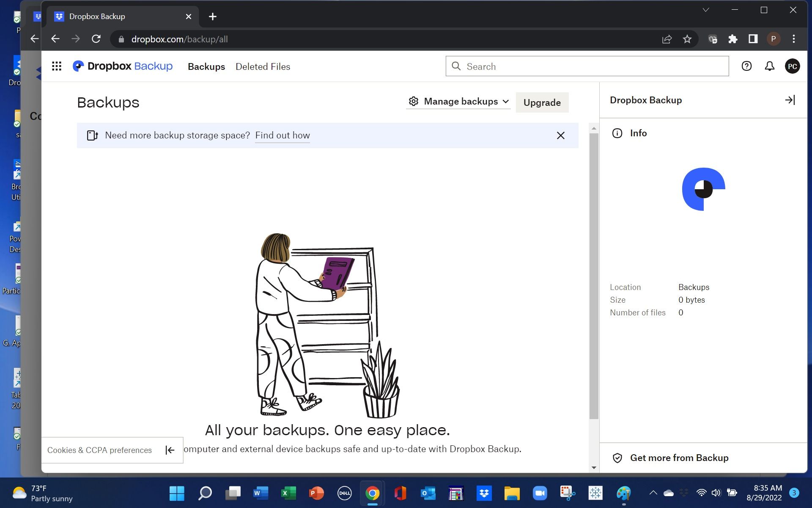The image size is (812, 508).
Task: Switch to the Deleted Files tab
Action: point(263,67)
